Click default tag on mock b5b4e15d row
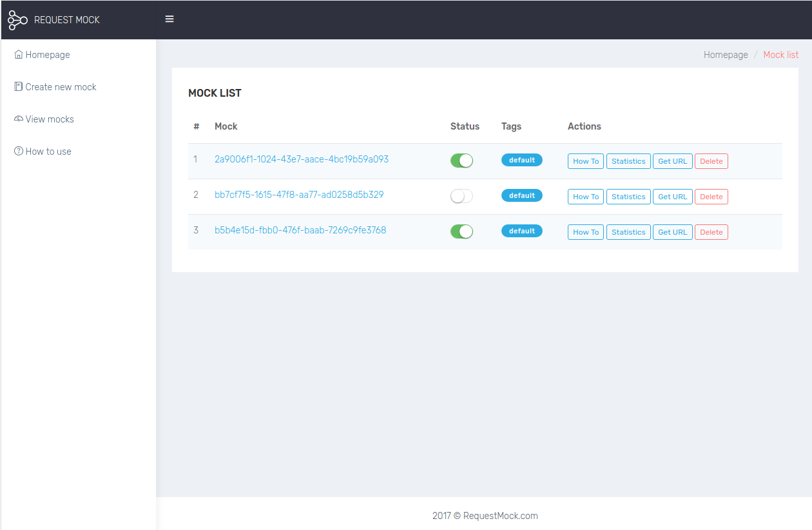The width and height of the screenshot is (812, 530). pyautogui.click(x=522, y=231)
